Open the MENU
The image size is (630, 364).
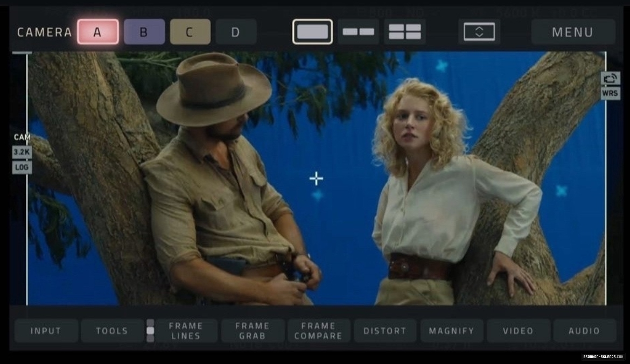click(x=573, y=32)
